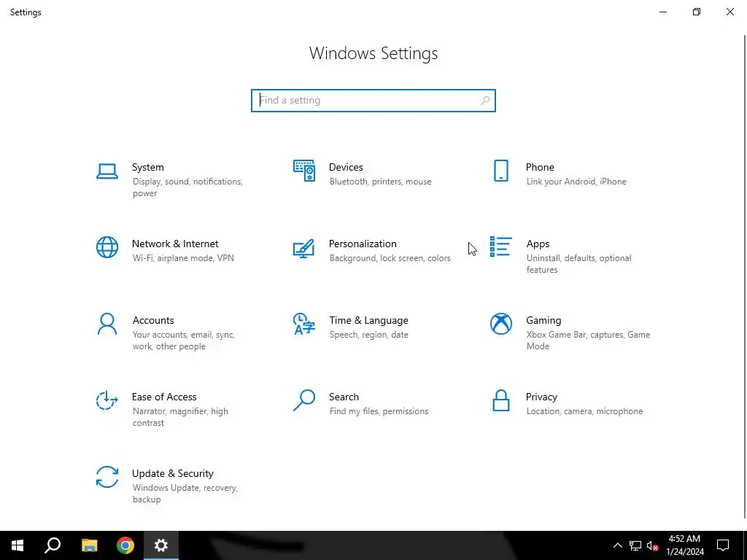The width and height of the screenshot is (747, 560).
Task: Click "Your accounts, email, sync" description
Action: click(x=183, y=335)
